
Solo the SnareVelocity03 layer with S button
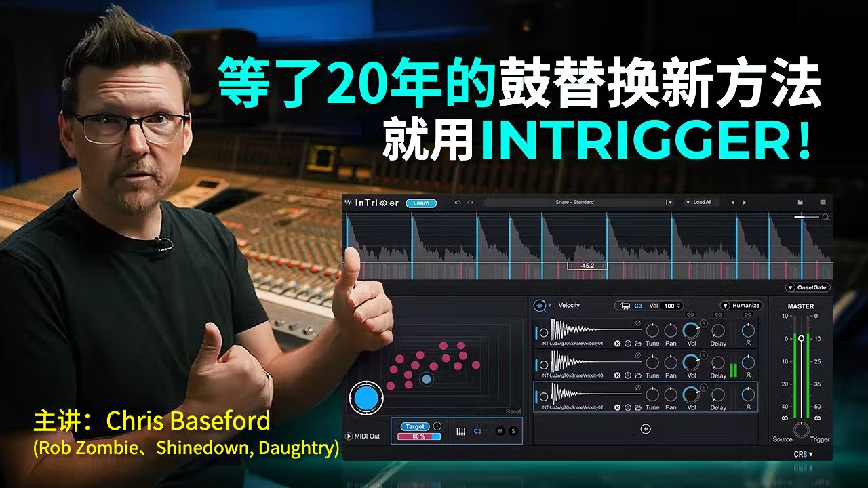click(x=703, y=355)
